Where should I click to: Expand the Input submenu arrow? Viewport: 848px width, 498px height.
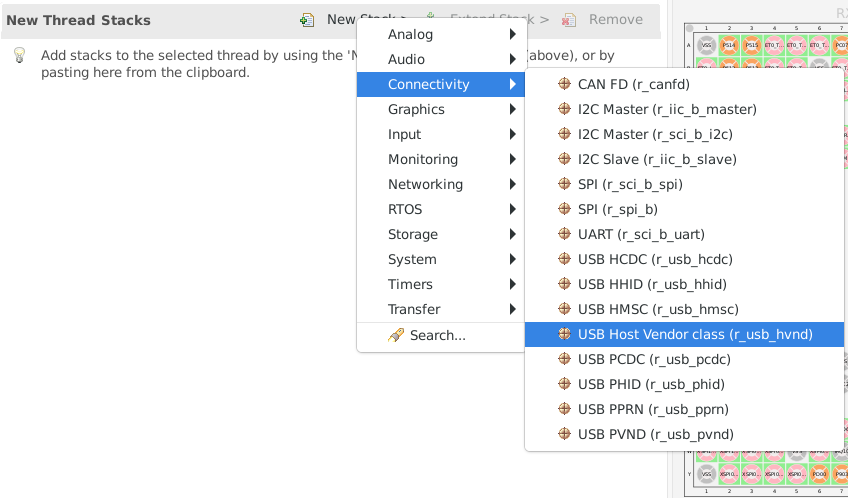tap(513, 134)
